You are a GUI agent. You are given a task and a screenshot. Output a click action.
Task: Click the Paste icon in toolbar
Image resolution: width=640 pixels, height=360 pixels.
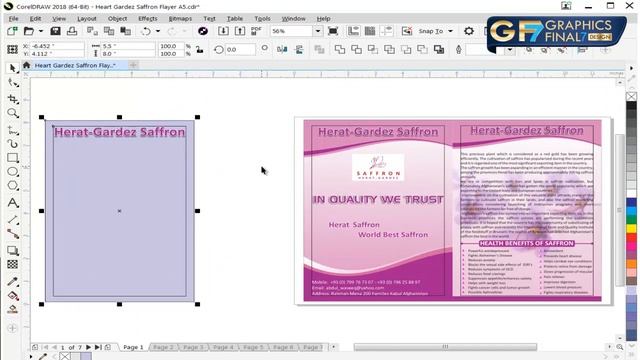126,31
